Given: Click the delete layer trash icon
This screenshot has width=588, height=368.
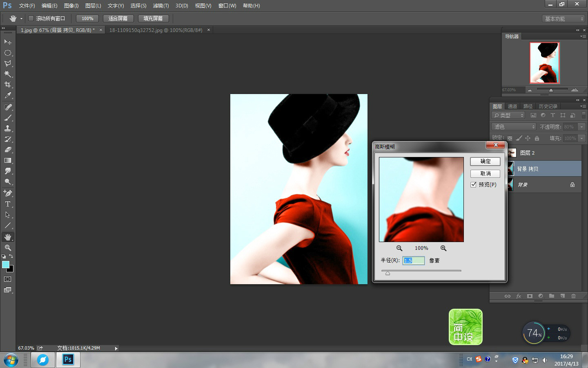Looking at the screenshot, I should pyautogui.click(x=573, y=296).
